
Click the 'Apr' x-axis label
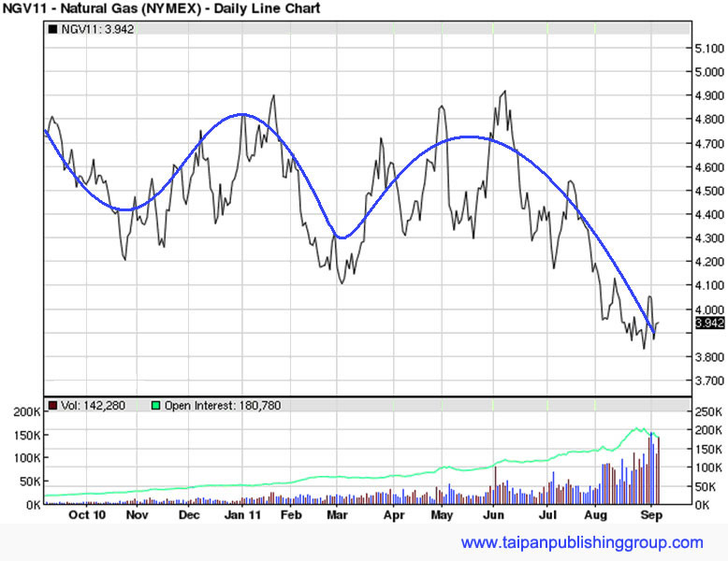394,515
